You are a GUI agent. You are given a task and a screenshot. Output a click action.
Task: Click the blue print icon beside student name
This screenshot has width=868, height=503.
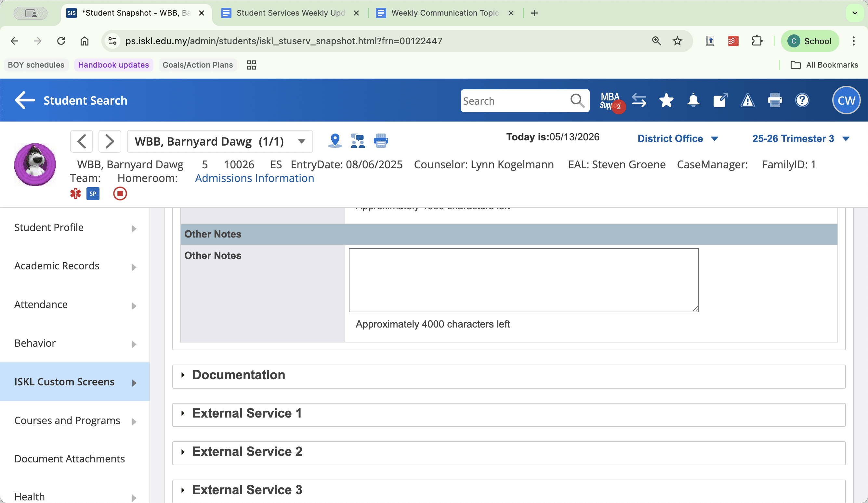tap(381, 141)
